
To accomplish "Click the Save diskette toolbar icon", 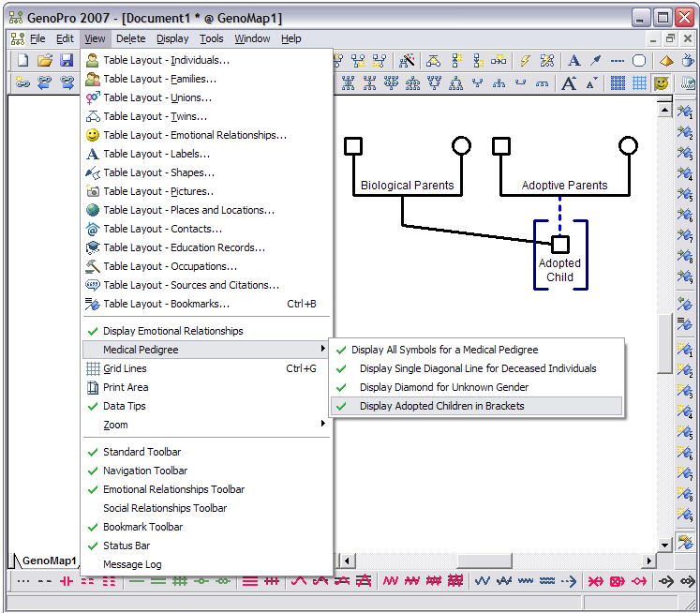I will [x=67, y=60].
